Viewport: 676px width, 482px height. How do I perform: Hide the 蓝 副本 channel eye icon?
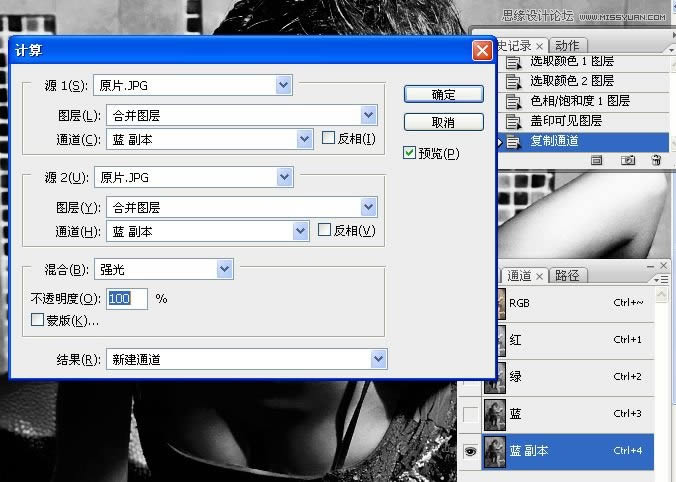471,451
